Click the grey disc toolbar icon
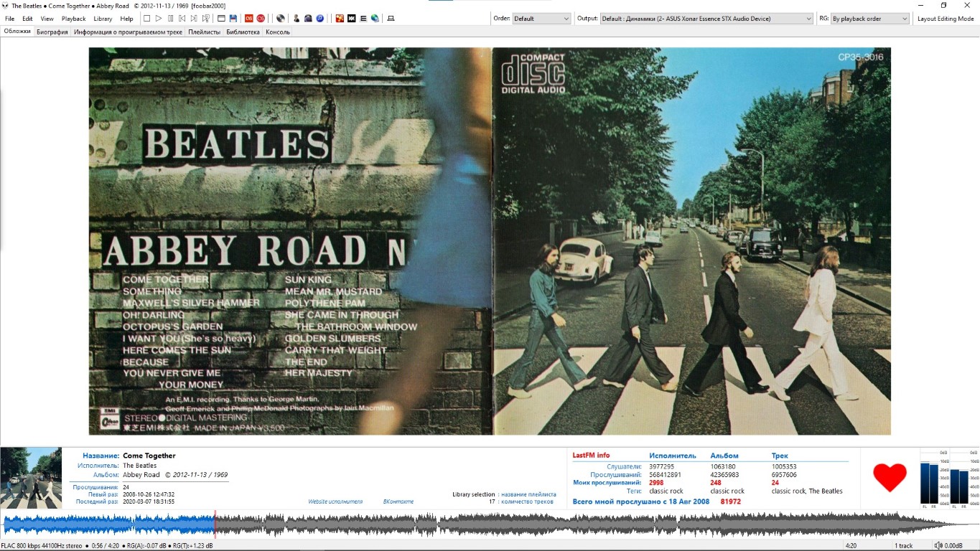Screen dimensions: 980x551 (281, 19)
